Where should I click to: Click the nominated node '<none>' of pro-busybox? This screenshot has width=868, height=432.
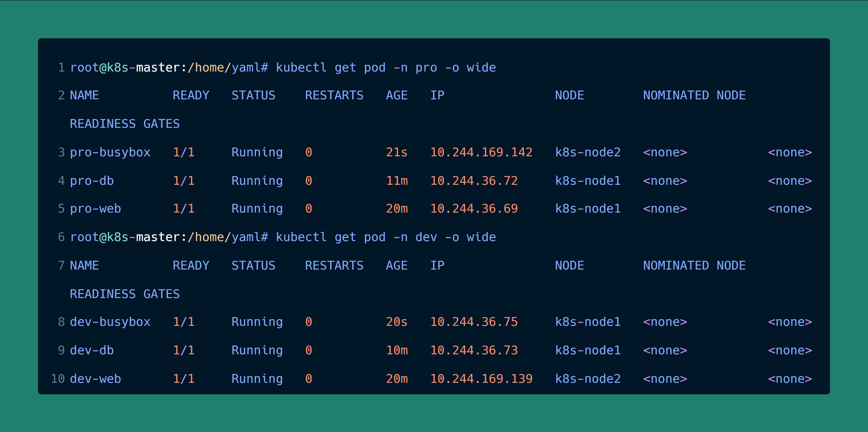tap(665, 152)
